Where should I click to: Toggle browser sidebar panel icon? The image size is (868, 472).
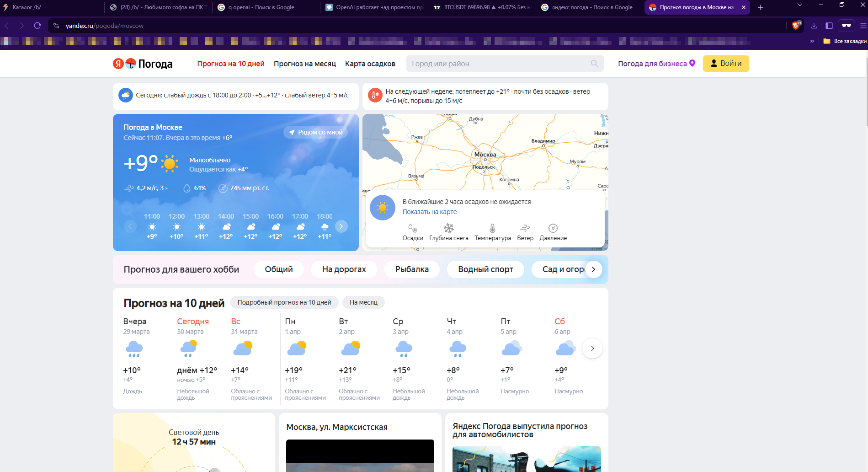pos(829,26)
